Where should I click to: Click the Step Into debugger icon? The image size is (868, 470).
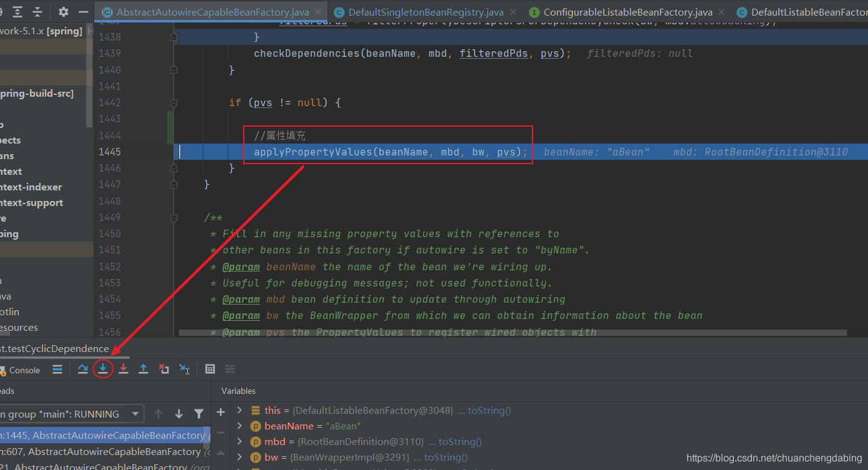tap(103, 369)
